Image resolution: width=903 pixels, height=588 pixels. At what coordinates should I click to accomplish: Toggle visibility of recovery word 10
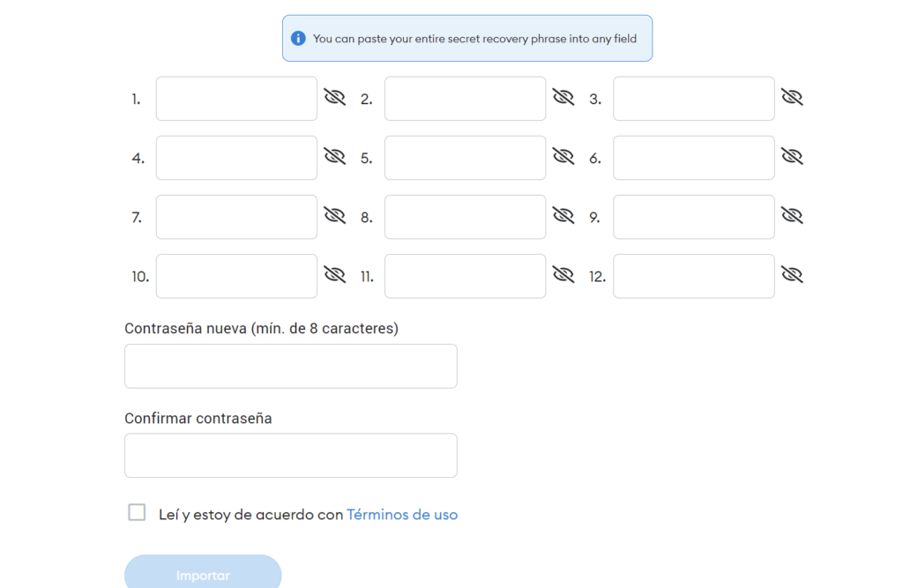coord(334,274)
